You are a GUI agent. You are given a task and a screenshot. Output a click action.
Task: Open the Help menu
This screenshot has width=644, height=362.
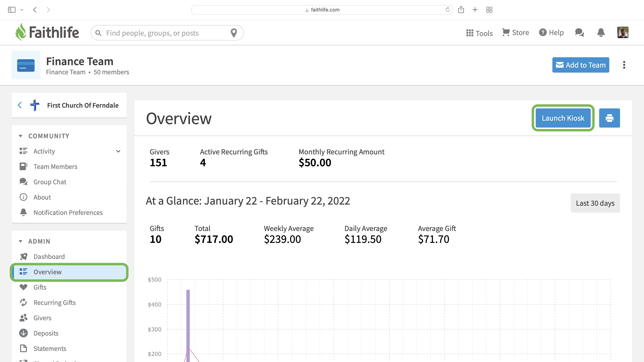(x=551, y=33)
